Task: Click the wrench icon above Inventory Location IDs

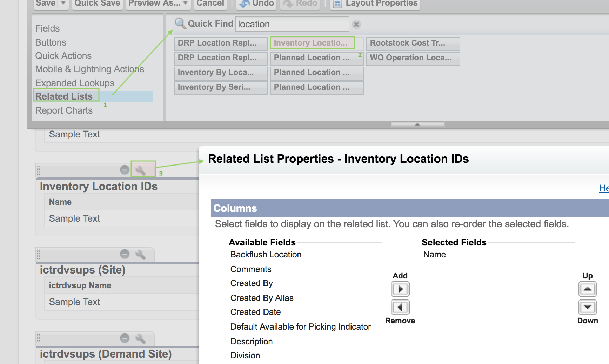Action: tap(141, 170)
